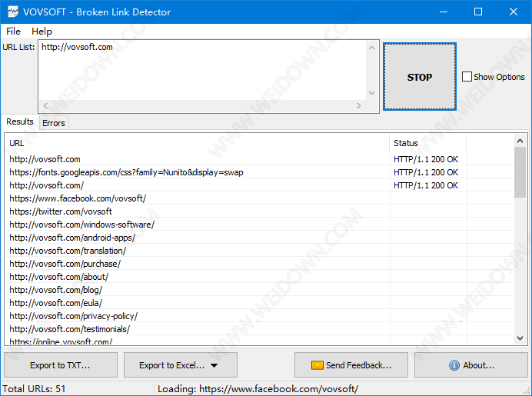Image resolution: width=532 pixels, height=396 pixels.
Task: Click the URL column header
Action: pos(197,143)
